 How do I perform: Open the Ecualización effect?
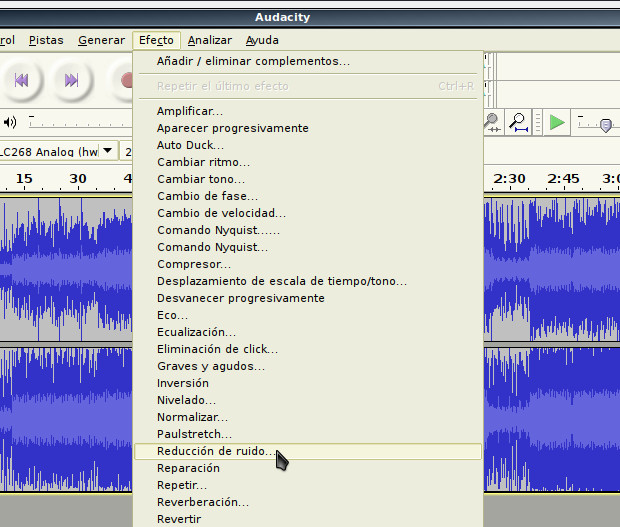(x=308, y=332)
